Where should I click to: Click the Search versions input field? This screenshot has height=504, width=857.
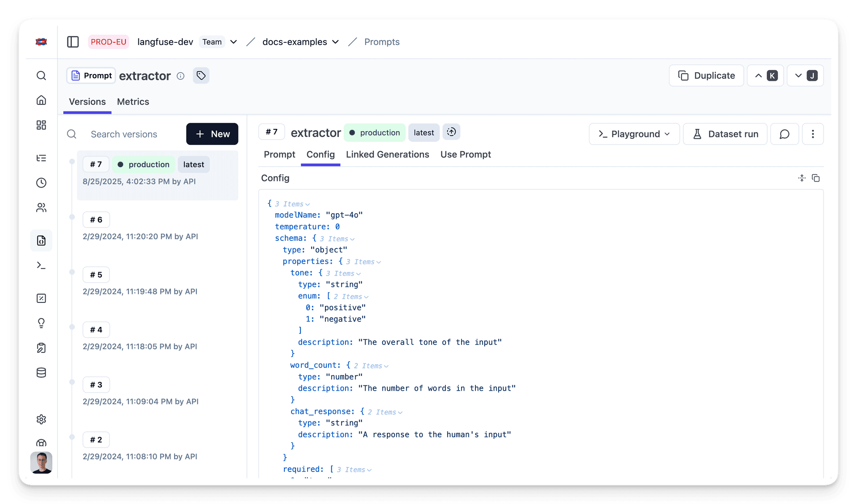click(x=124, y=134)
